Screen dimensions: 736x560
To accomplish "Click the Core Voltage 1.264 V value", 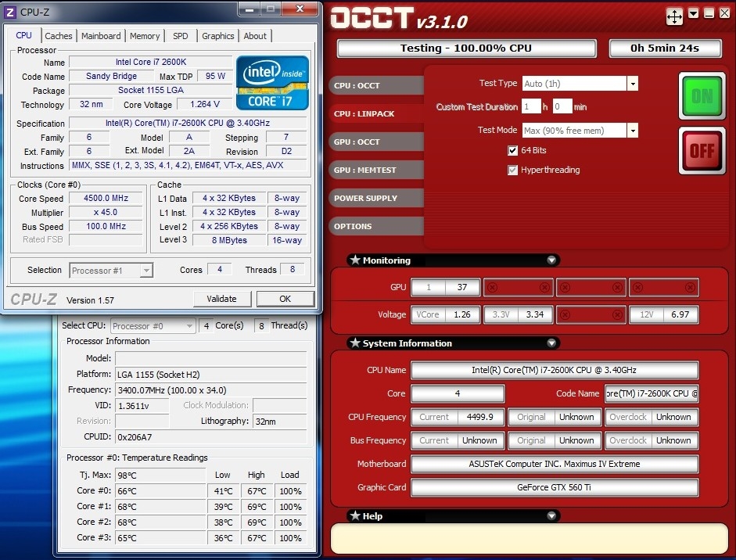I will 205,104.
